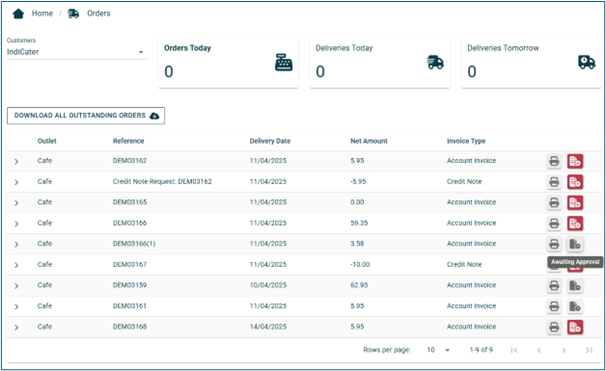Click delivery date 10/04/2025

268,285
